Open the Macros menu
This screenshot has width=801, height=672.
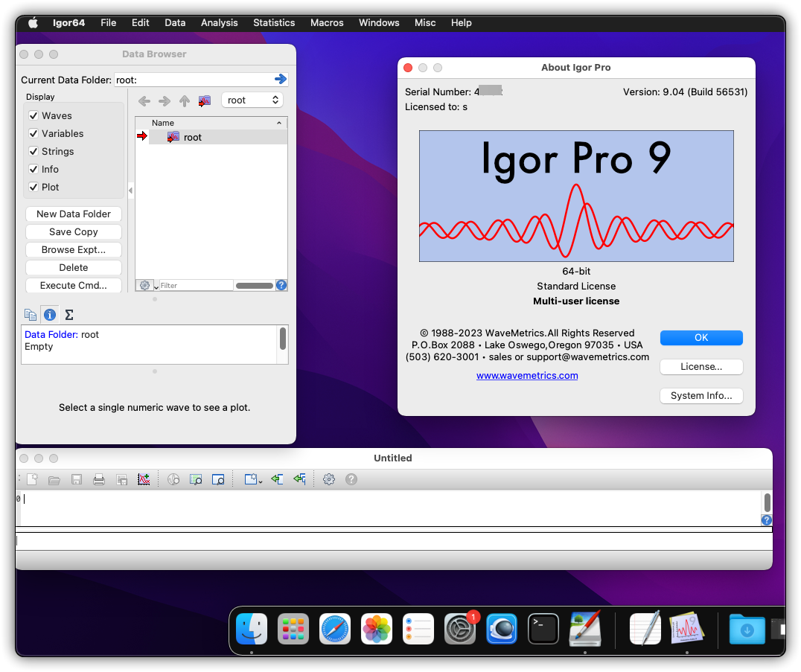(327, 22)
